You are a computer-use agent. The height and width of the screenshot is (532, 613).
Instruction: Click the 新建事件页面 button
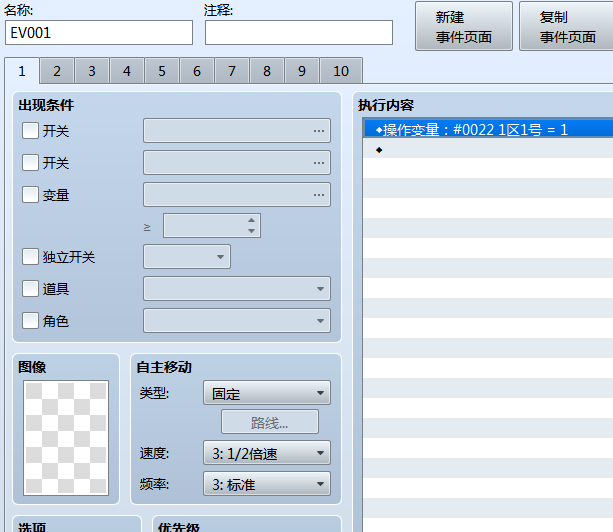click(x=464, y=27)
